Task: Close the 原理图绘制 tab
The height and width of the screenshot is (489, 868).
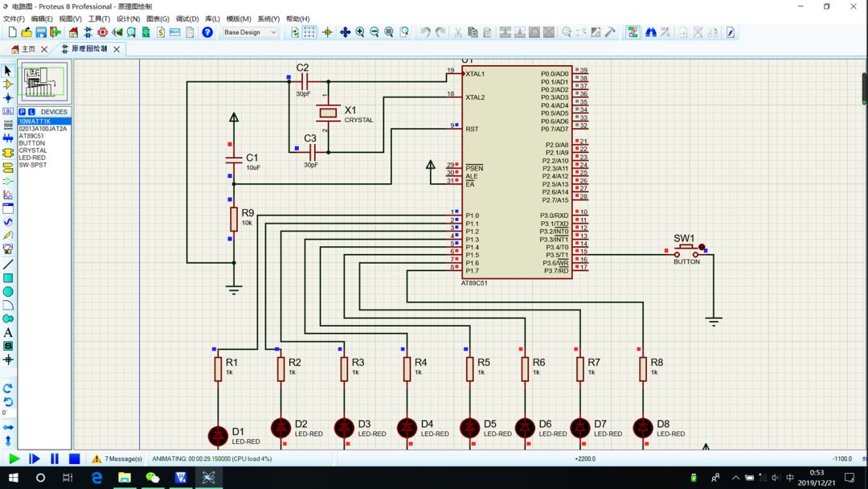Action: coord(117,49)
